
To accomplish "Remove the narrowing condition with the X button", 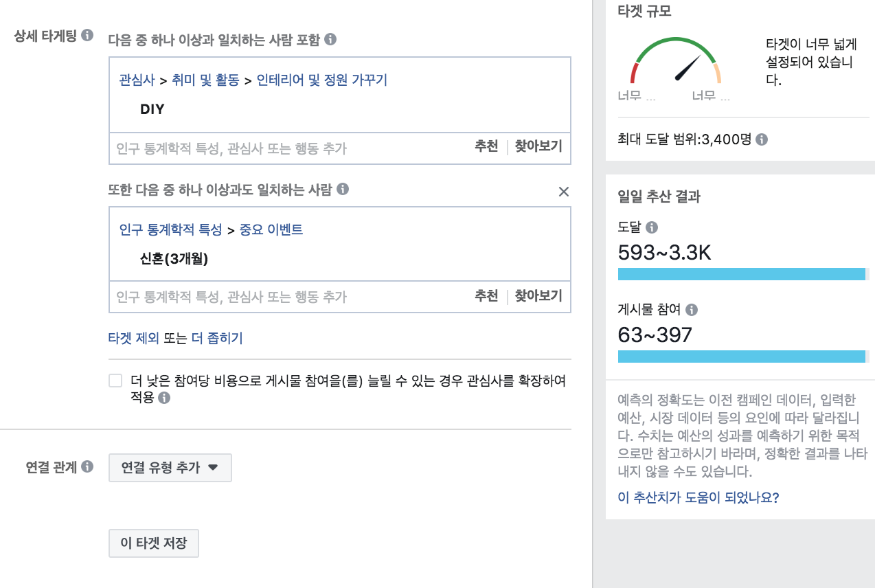I will point(563,192).
